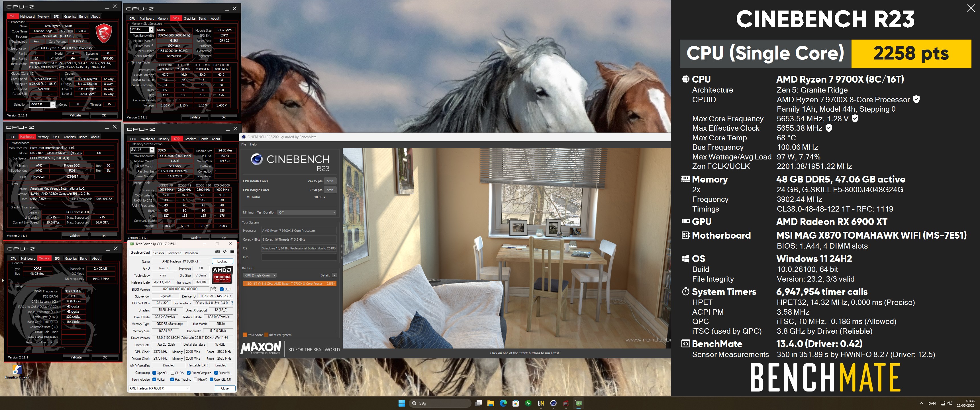Click the DAN language indicator in the tray
The height and width of the screenshot is (410, 980).
(932, 403)
